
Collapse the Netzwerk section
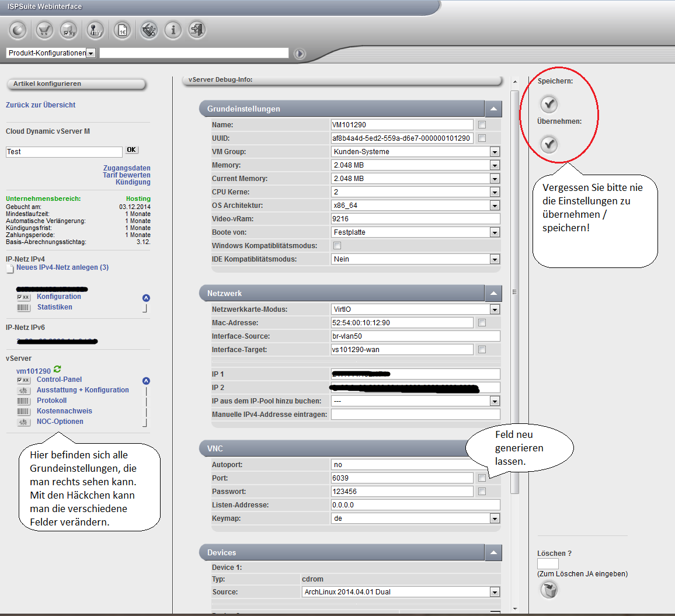[x=493, y=293]
